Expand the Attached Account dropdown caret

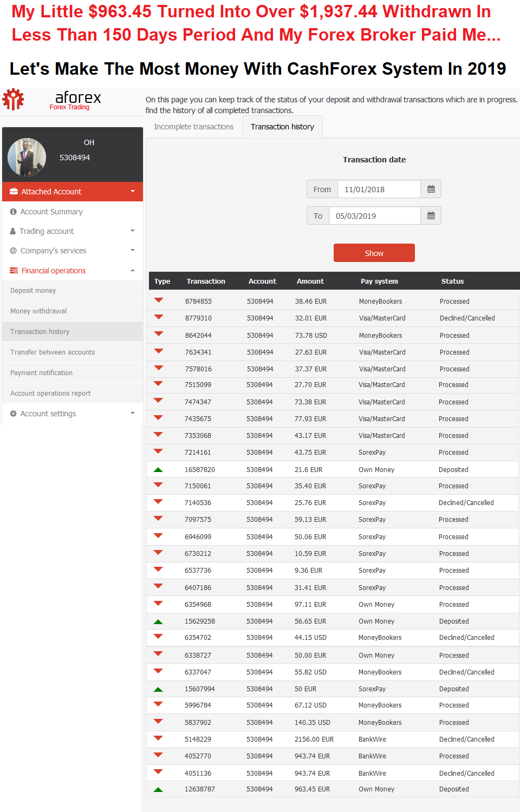coord(133,191)
